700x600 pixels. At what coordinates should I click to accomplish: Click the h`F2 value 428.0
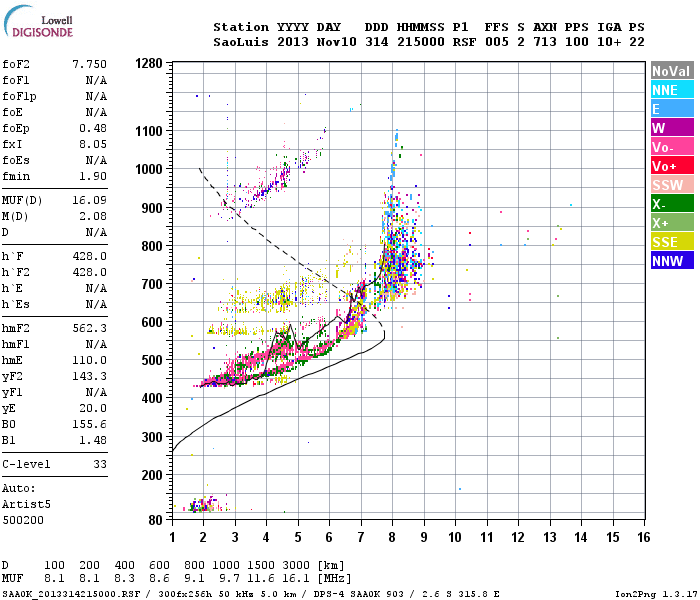(90, 272)
